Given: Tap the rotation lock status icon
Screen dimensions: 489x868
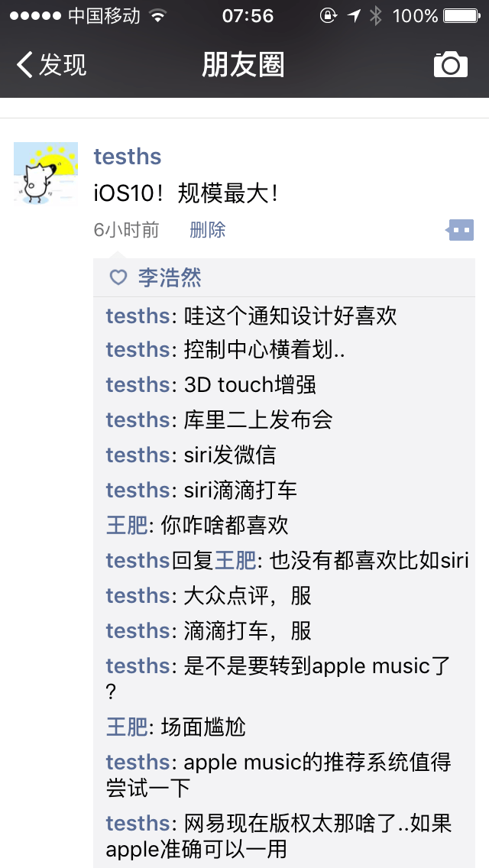Looking at the screenshot, I should click(x=329, y=15).
